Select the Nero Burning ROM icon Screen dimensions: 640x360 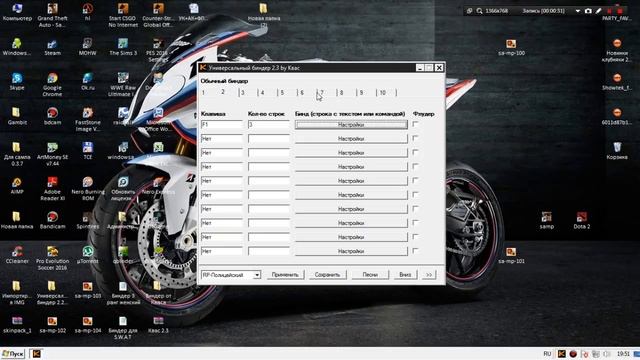[x=87, y=189]
